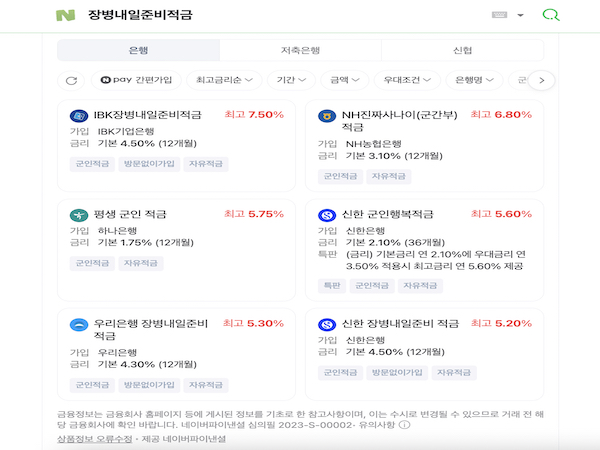Open the on-screen keyboard icon
The height and width of the screenshot is (450, 600).
click(x=499, y=15)
